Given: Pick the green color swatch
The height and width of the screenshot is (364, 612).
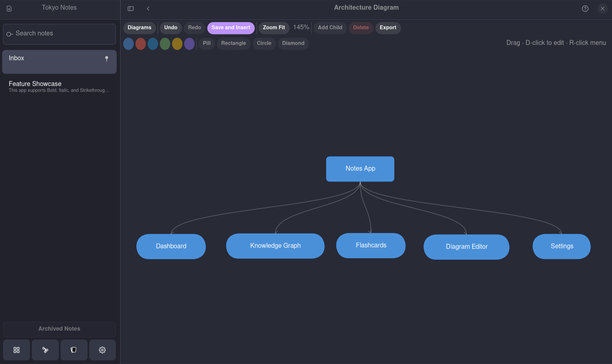Looking at the screenshot, I should point(165,44).
